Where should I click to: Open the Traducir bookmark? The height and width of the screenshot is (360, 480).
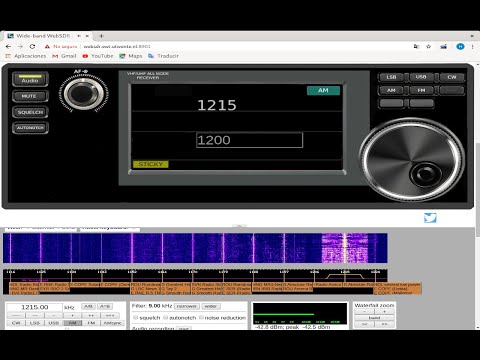tap(163, 56)
